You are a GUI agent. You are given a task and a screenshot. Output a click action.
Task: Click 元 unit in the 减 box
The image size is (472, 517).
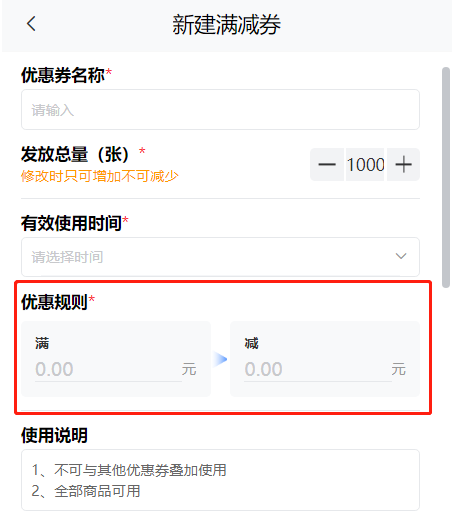[398, 369]
